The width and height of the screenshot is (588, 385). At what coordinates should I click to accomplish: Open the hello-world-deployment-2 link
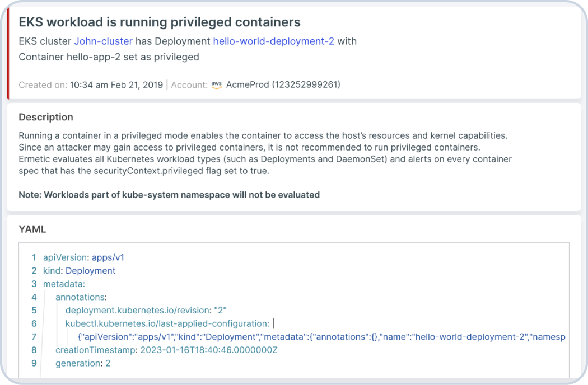[x=273, y=41]
